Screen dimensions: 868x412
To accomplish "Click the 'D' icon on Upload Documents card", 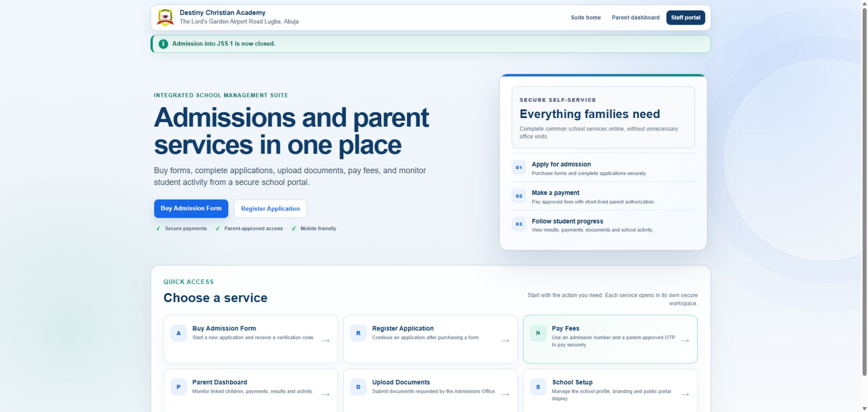I will (358, 387).
